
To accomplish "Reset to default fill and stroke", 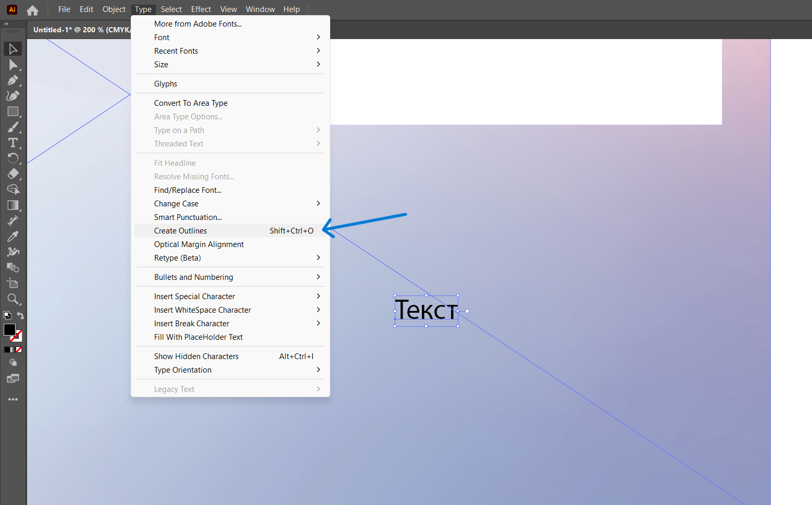I will (x=7, y=315).
